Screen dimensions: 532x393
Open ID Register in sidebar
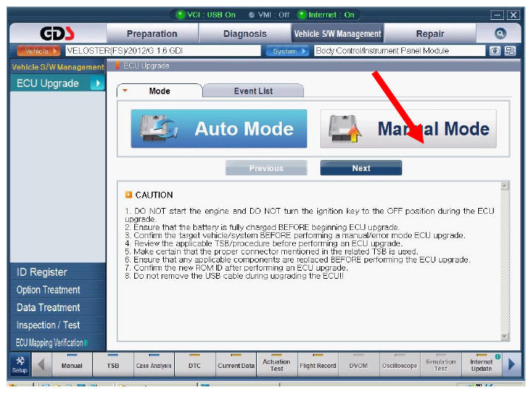(x=58, y=272)
